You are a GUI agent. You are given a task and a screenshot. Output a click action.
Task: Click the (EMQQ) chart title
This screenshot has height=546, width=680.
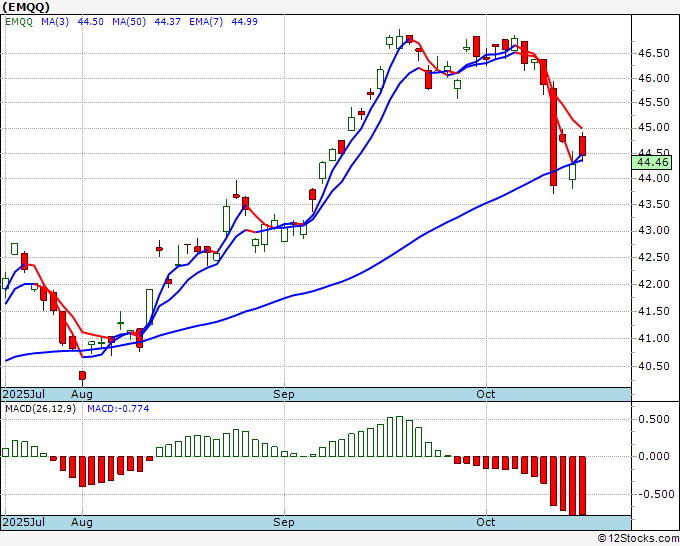[26, 7]
